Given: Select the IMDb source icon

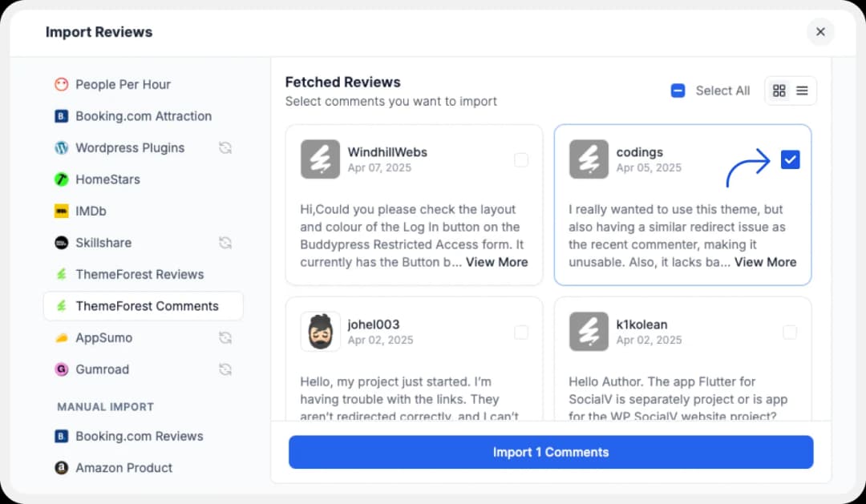Looking at the screenshot, I should click(61, 211).
